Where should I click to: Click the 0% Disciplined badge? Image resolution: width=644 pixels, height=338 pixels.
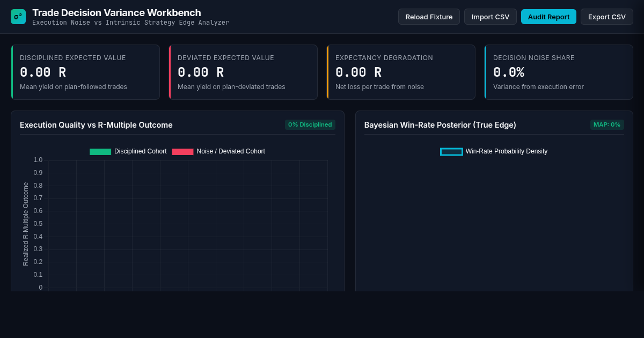pos(310,124)
